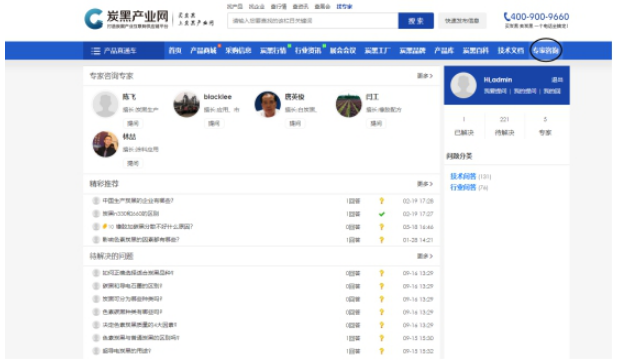
Task: Click the asker avatar on the 09-15 15:30 question
Action: tap(96, 338)
